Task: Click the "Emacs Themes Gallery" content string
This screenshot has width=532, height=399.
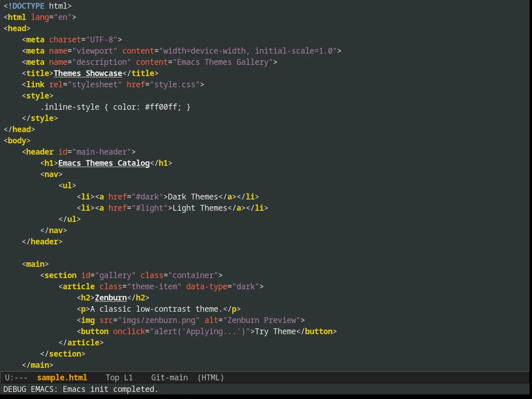Action: point(223,62)
